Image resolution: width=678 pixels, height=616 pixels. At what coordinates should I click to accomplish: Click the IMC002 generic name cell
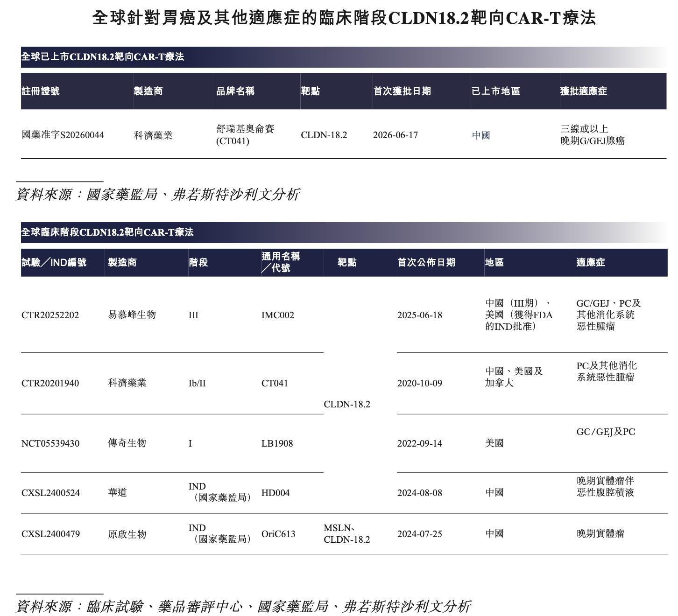tap(278, 315)
